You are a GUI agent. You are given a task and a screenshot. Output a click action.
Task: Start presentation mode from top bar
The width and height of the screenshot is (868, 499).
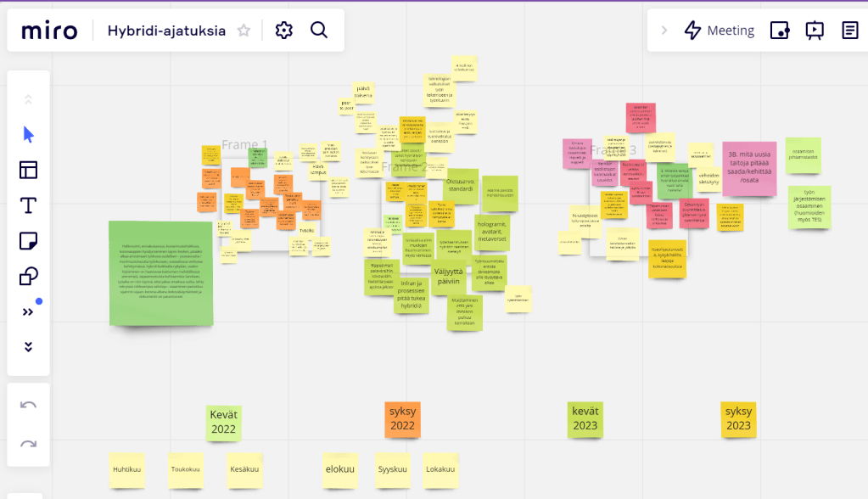[x=815, y=31]
